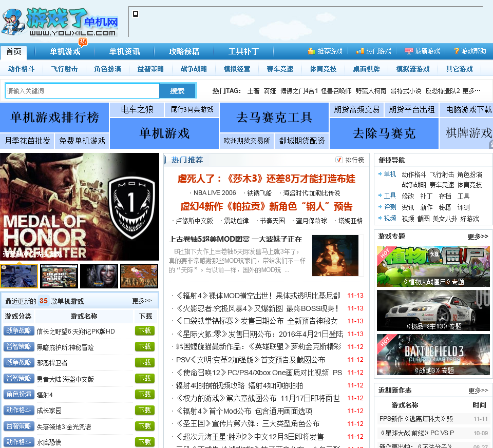Select the Grand Theft Auto slideshow thumbnail
The image size is (493, 448).
pos(60,276)
